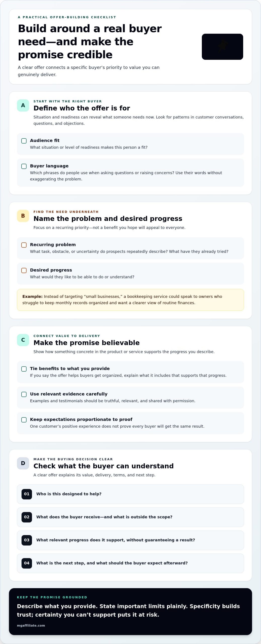261x644 pixels.
Task: Click the yellow Example callout box
Action: pos(130,300)
